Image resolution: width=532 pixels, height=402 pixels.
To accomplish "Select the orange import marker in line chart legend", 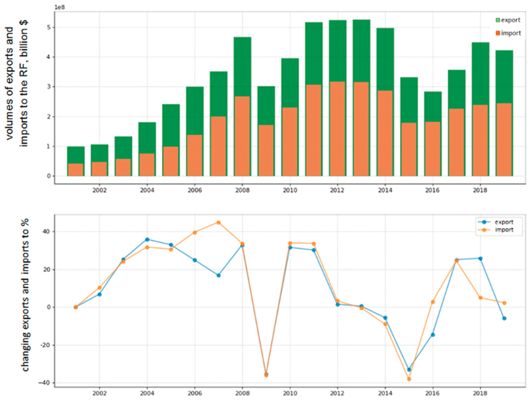I will 484,230.
